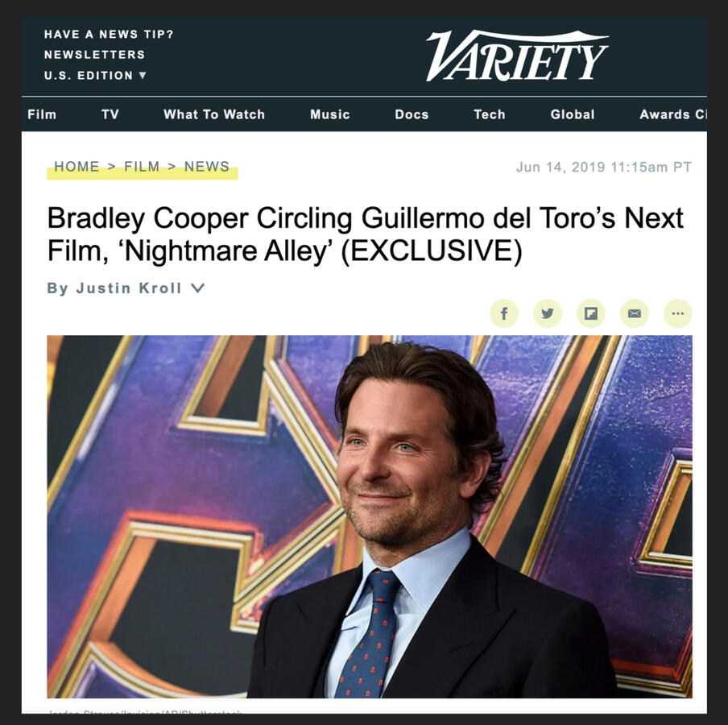Open the Film navigation tab

(42, 114)
